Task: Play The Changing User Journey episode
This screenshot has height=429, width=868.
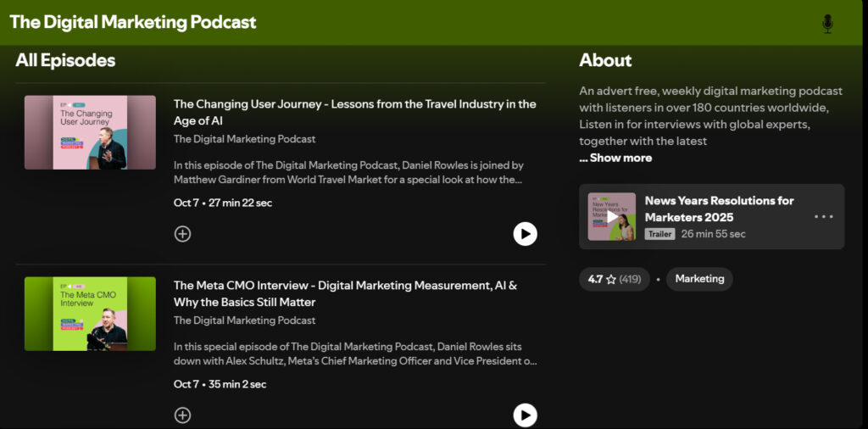Action: coord(525,234)
